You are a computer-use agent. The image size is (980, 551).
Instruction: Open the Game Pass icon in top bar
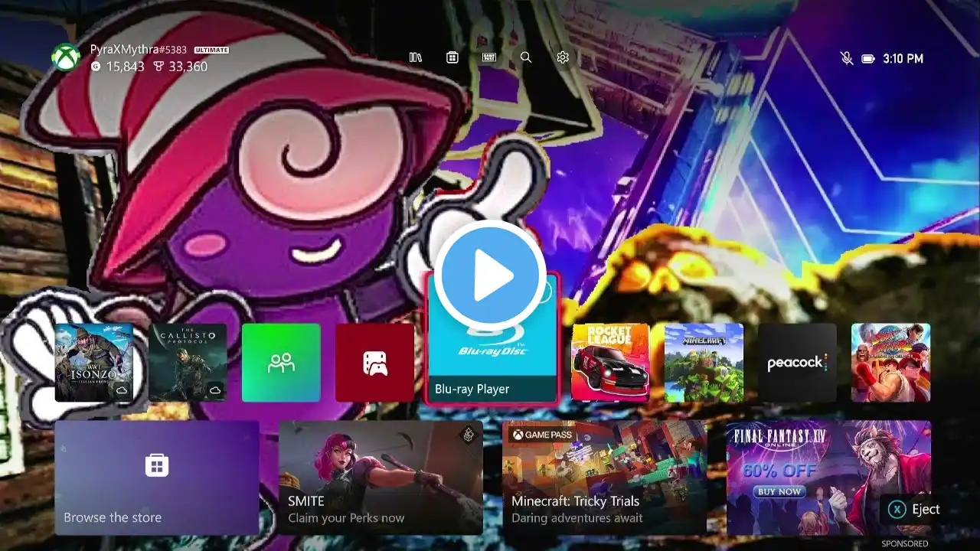[x=489, y=57]
